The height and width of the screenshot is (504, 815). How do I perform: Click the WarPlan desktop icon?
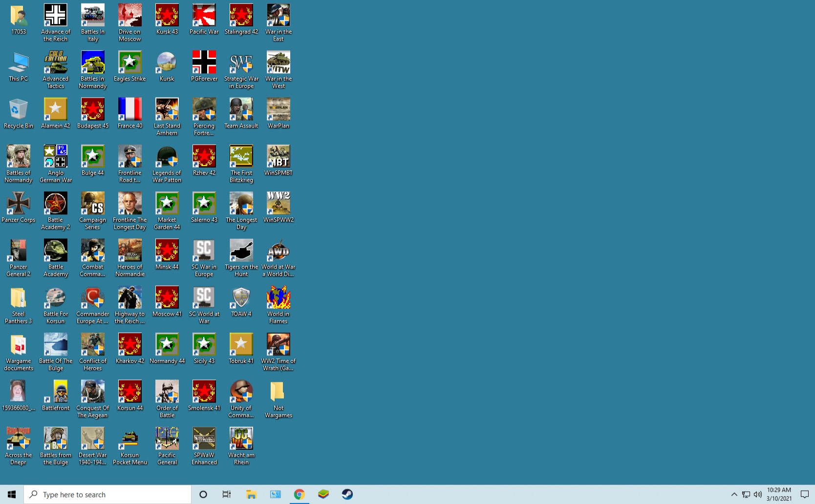279,109
